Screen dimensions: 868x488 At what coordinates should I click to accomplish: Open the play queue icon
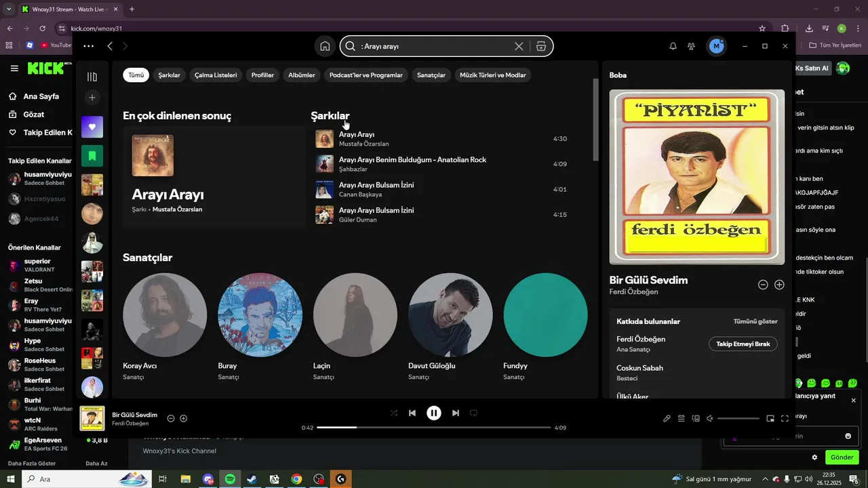coord(682,418)
